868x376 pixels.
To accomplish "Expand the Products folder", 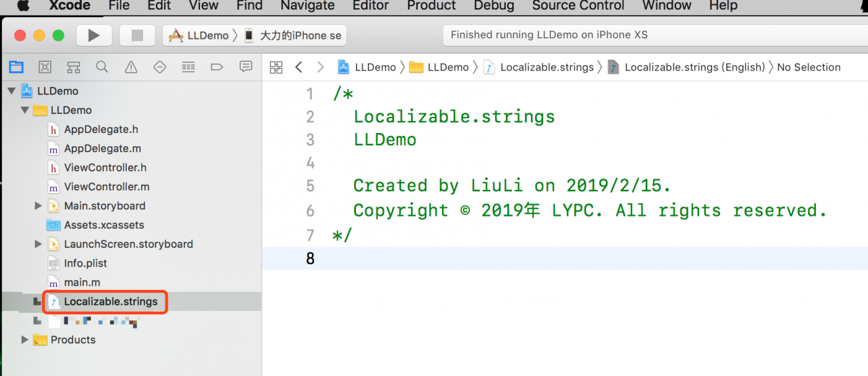I will coord(24,339).
